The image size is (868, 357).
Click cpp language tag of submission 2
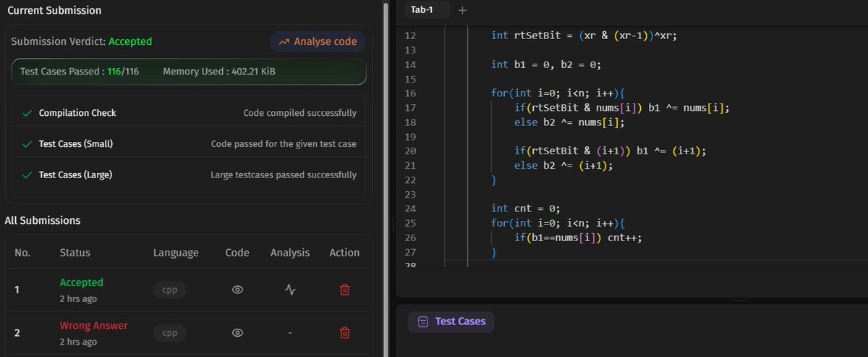(x=170, y=333)
